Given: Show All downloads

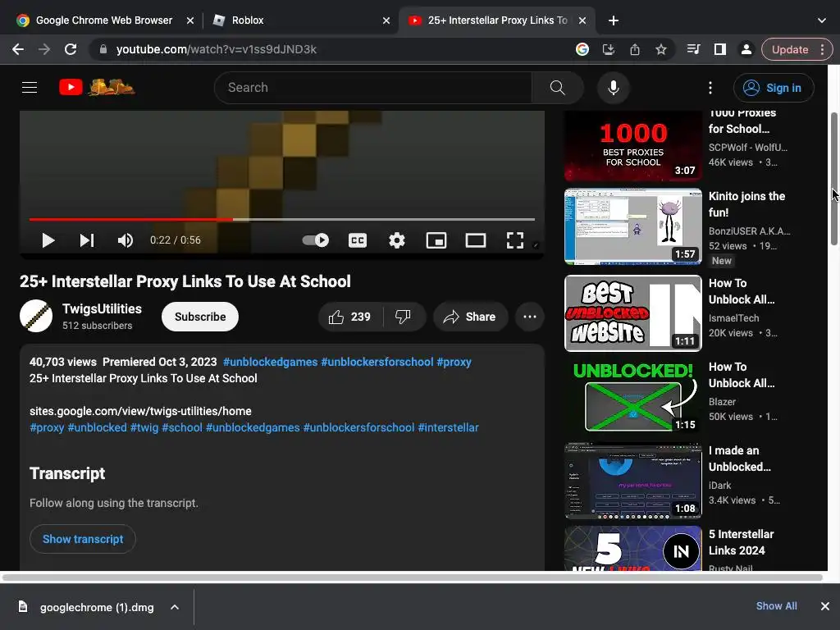Looking at the screenshot, I should [x=776, y=606].
